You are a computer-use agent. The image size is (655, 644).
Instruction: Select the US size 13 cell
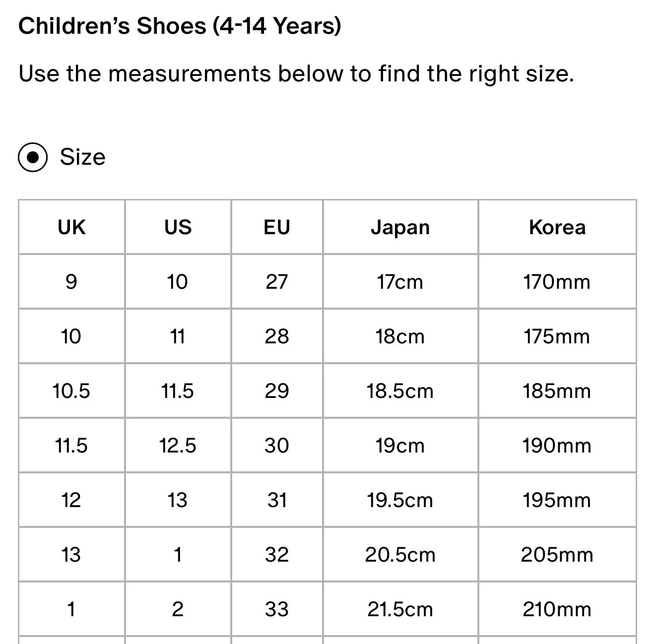point(178,500)
